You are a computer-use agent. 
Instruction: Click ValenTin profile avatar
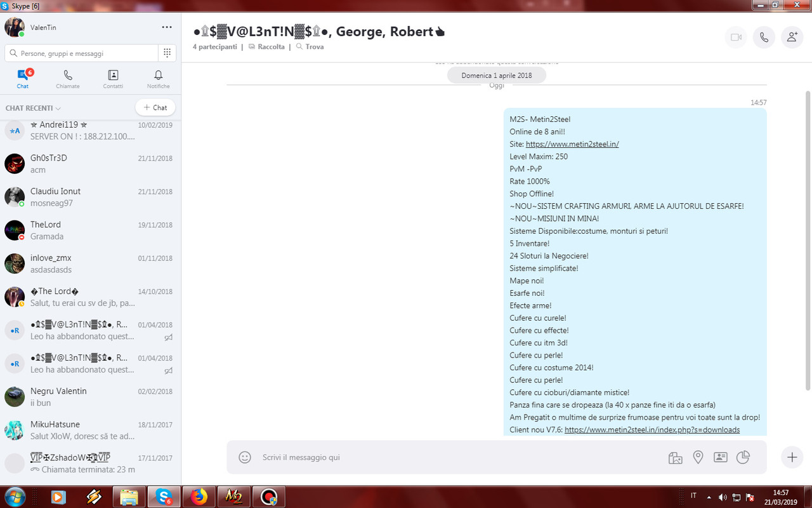tap(15, 27)
